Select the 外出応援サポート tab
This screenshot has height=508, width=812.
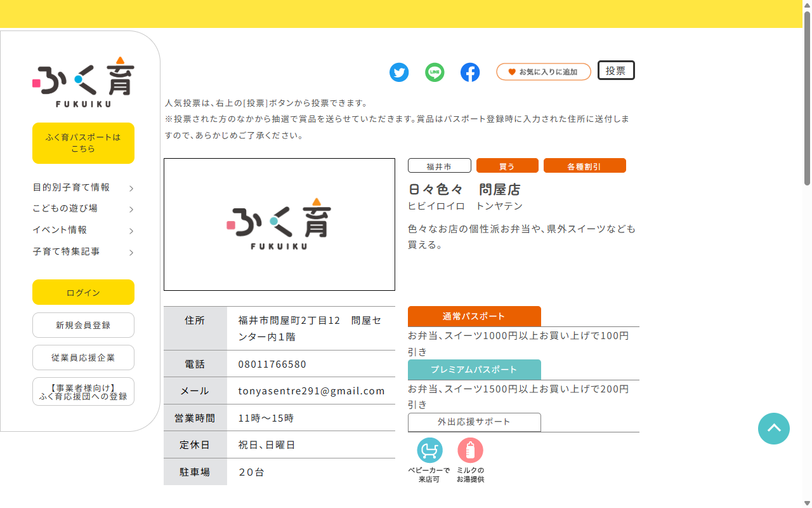pyautogui.click(x=474, y=422)
